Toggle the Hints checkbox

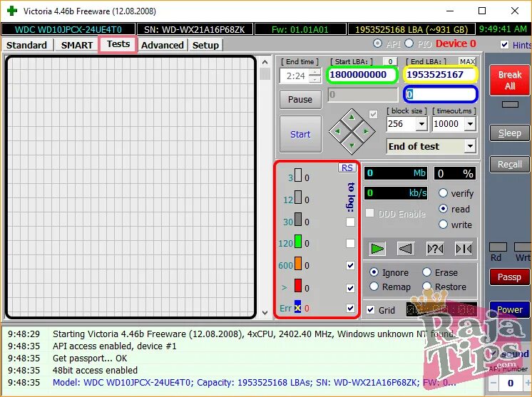pos(504,44)
